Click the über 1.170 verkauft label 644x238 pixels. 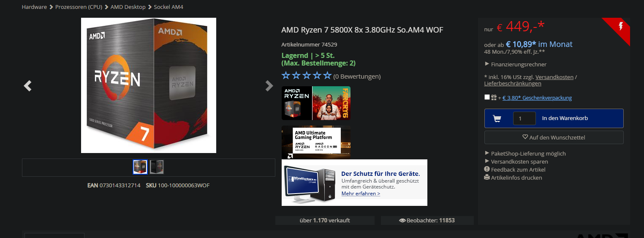[x=325, y=220]
